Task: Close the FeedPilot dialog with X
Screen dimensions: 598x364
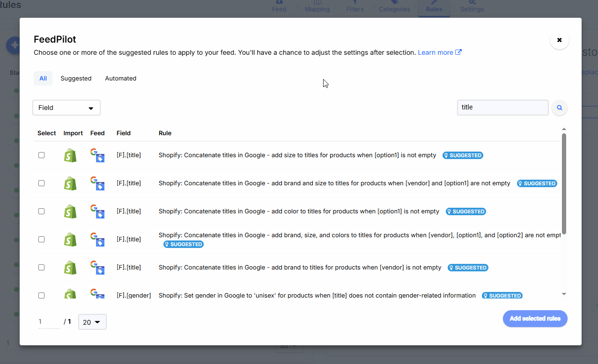Action: pyautogui.click(x=559, y=40)
